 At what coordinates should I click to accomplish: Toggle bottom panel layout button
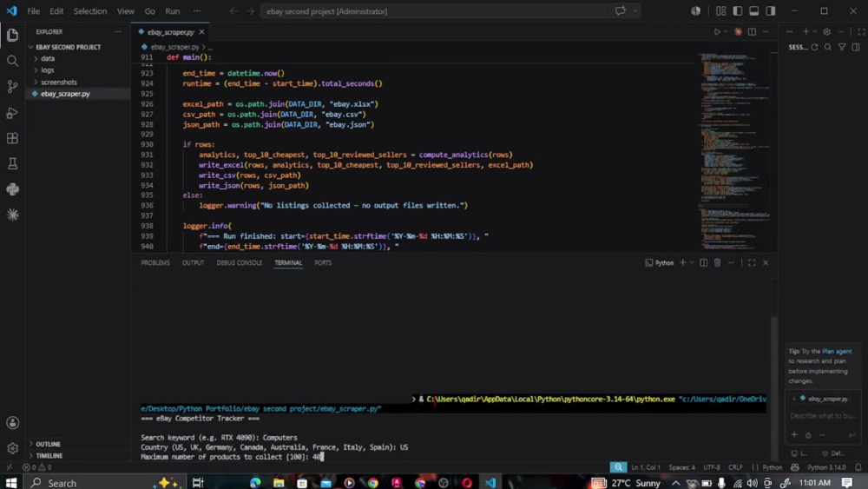tap(754, 11)
